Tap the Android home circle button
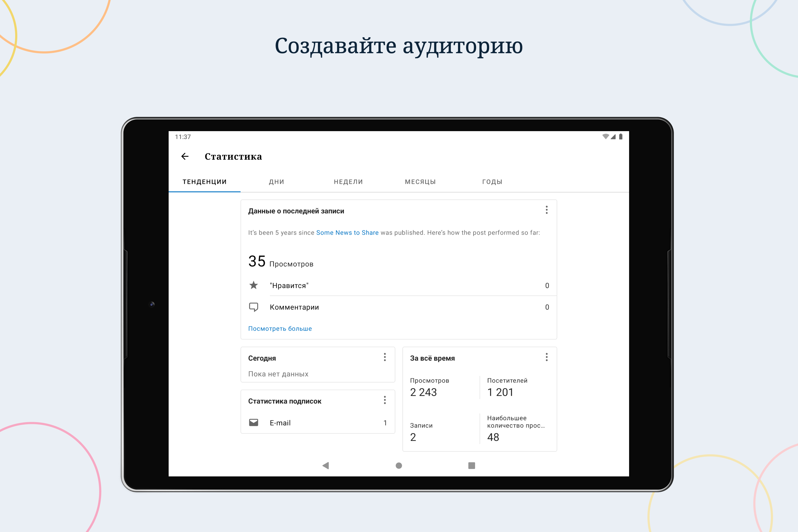The width and height of the screenshot is (798, 532). (399, 465)
